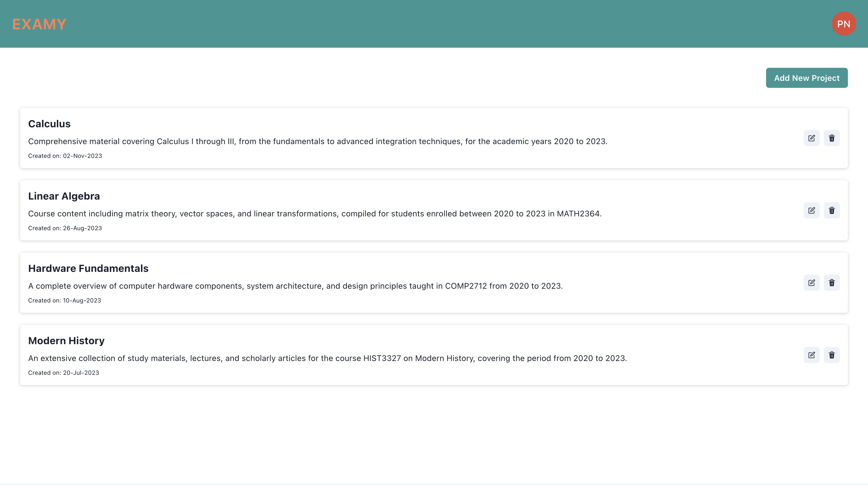Edit the Linear Algebra project
The width and height of the screenshot is (868, 485).
[x=811, y=211]
